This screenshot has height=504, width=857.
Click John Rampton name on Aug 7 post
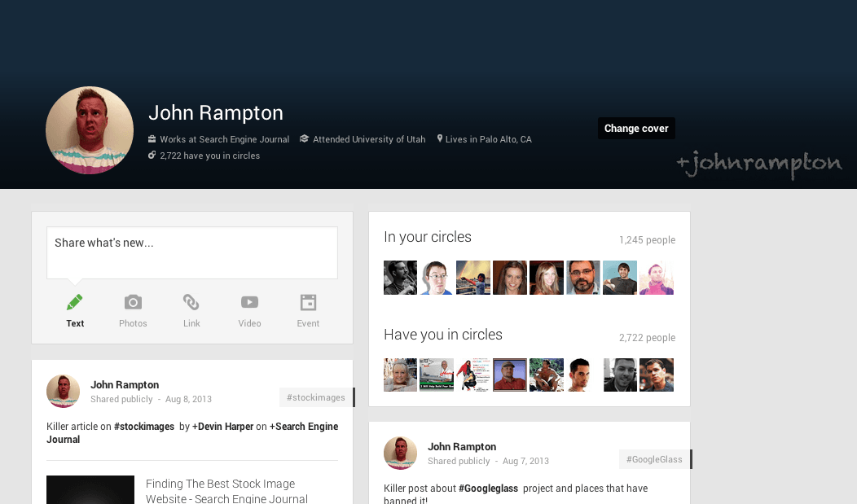click(462, 447)
